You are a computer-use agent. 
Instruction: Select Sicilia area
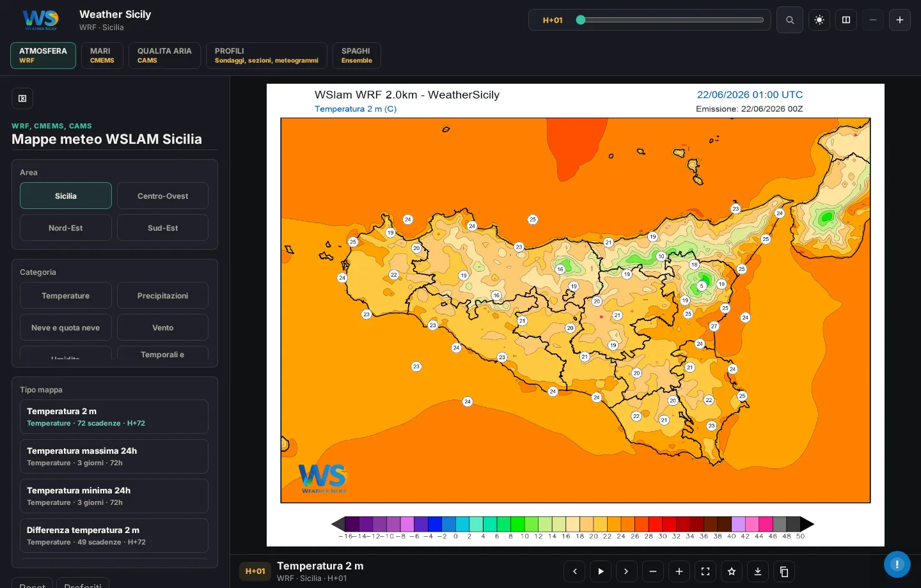66,196
